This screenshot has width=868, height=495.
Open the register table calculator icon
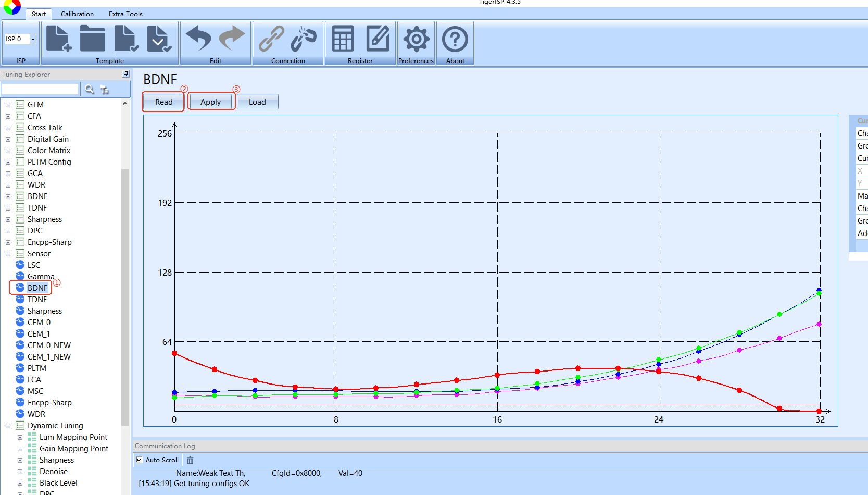[x=343, y=39]
